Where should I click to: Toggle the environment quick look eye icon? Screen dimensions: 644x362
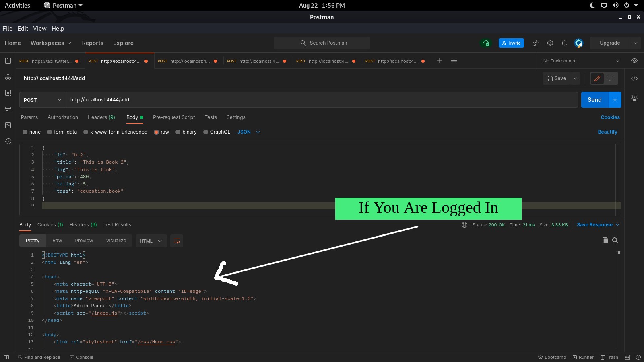[634, 60]
